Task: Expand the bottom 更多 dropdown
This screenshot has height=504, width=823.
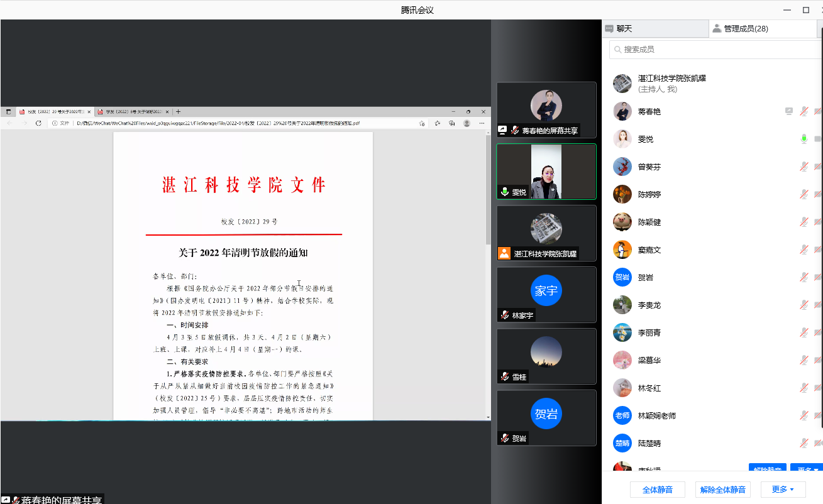Action: 783,490
